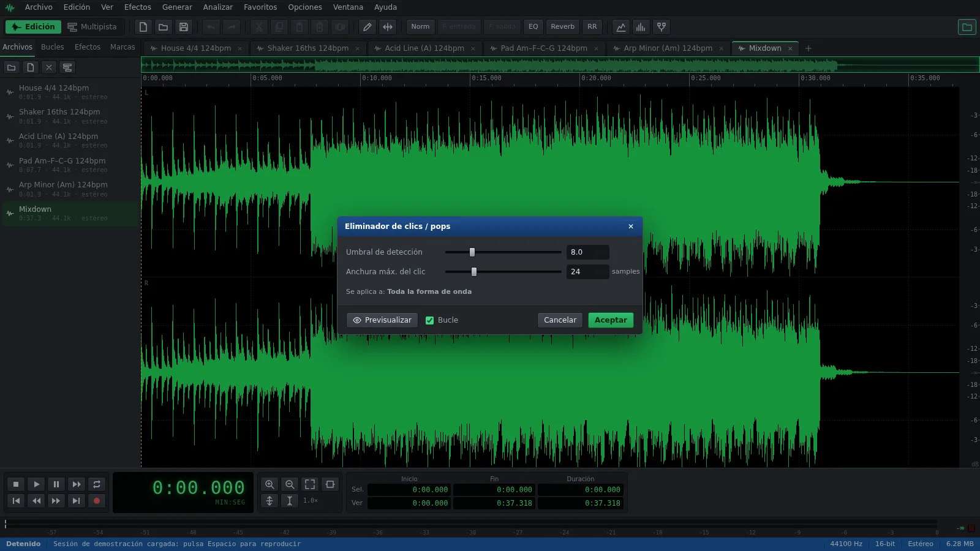Click the Umbral de detección slider handle
Screen dimensions: 980x551
tap(472, 252)
